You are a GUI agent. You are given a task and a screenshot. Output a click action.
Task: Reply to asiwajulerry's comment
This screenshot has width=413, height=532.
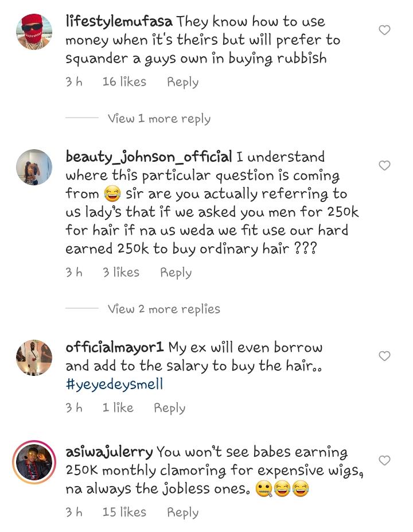pos(183,512)
